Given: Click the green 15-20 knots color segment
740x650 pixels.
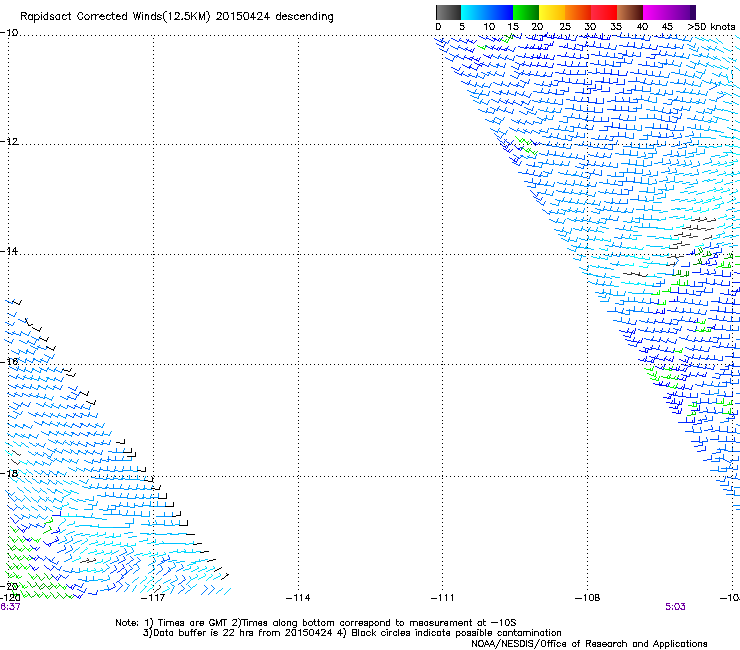Looking at the screenshot, I should 526,12.
